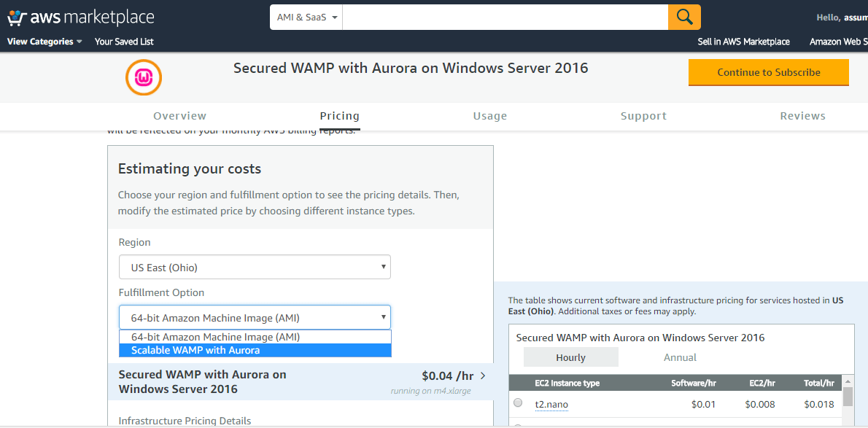Click the arrow beside $0.04 /hr
Screen dimensions: 868x428
(483, 376)
